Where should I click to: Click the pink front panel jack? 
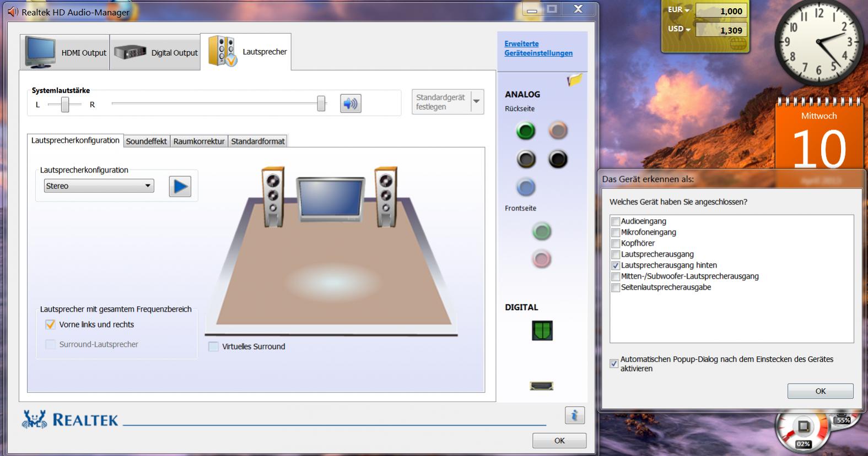pos(542,259)
